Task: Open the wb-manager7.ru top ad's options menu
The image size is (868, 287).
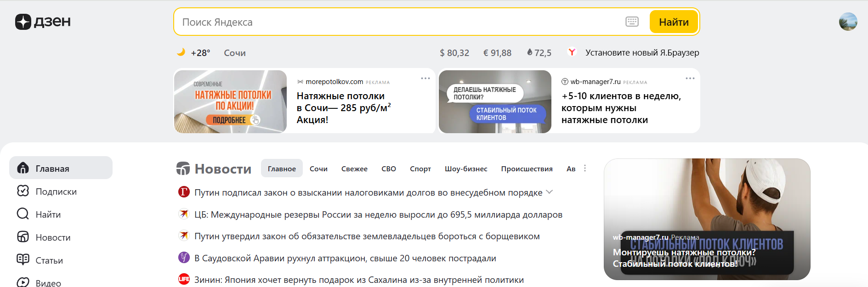Action: 690,79
